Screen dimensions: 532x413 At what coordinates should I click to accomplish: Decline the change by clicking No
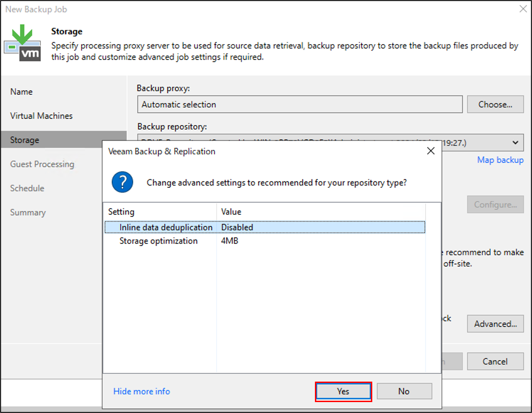[x=404, y=391]
